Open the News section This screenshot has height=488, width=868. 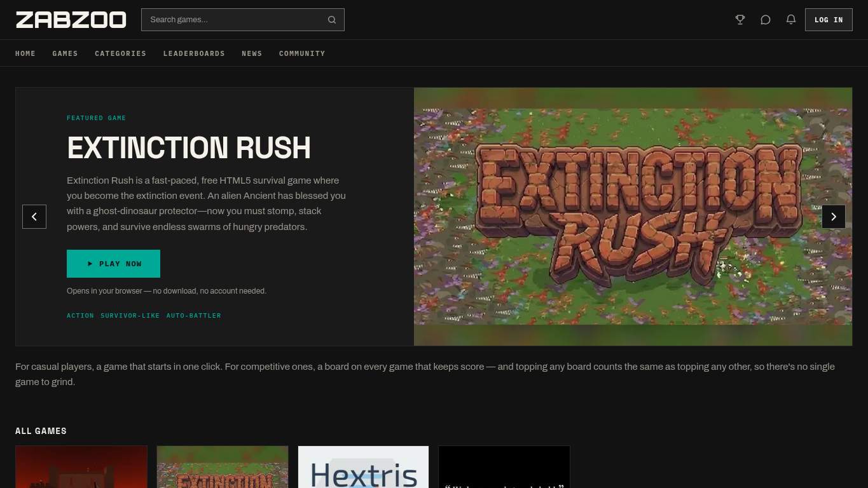point(252,53)
